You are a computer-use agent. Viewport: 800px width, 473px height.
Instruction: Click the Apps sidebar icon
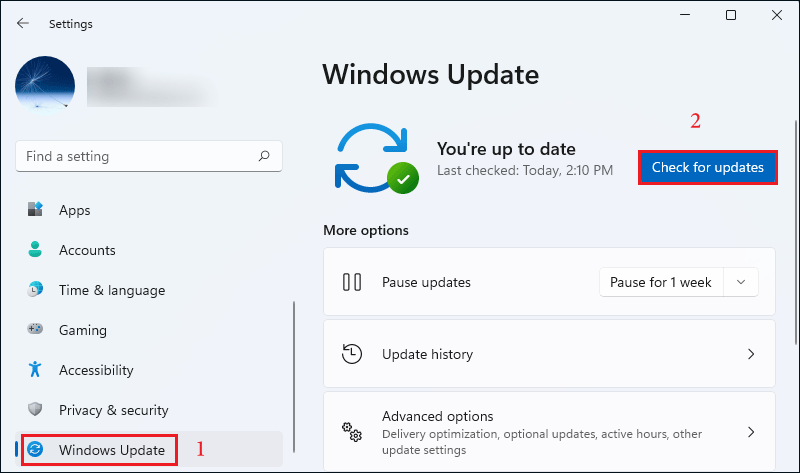point(35,209)
